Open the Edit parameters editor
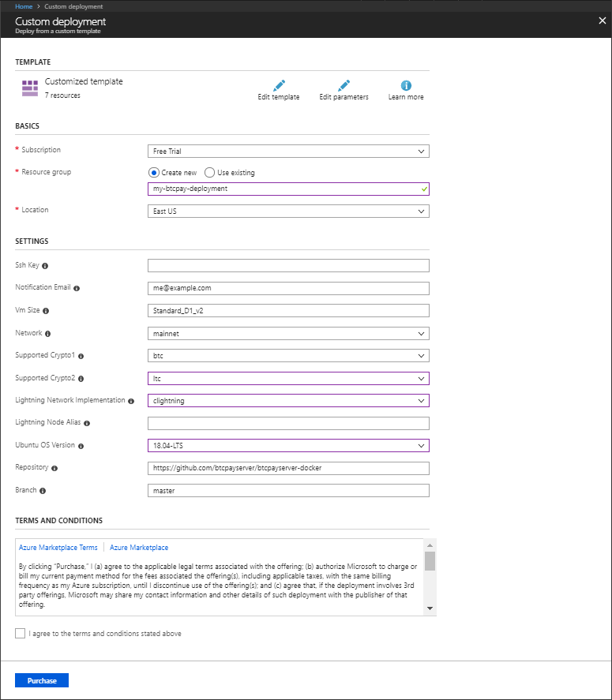612x700 pixels. [343, 88]
